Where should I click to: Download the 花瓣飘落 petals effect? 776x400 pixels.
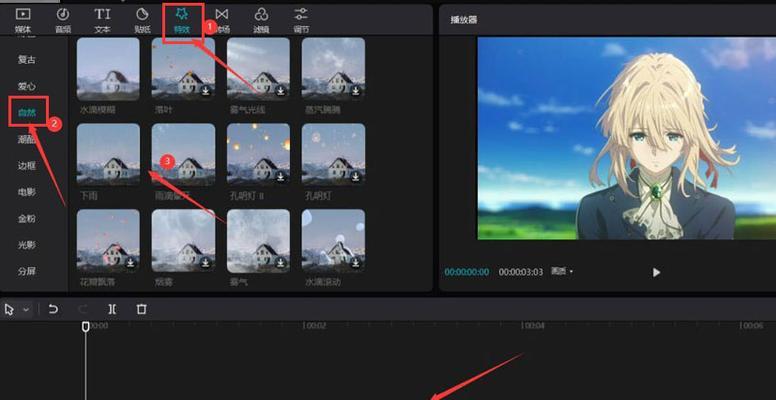pos(131,263)
